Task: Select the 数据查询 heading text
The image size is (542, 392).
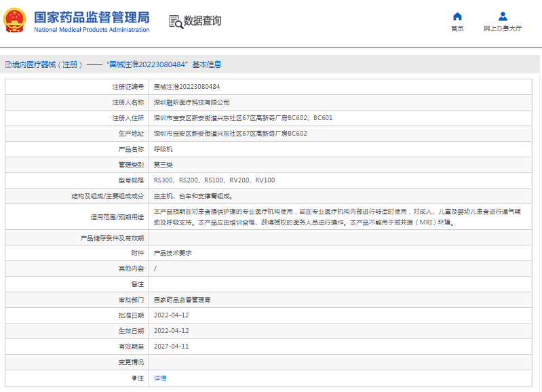Action: pyautogui.click(x=202, y=21)
